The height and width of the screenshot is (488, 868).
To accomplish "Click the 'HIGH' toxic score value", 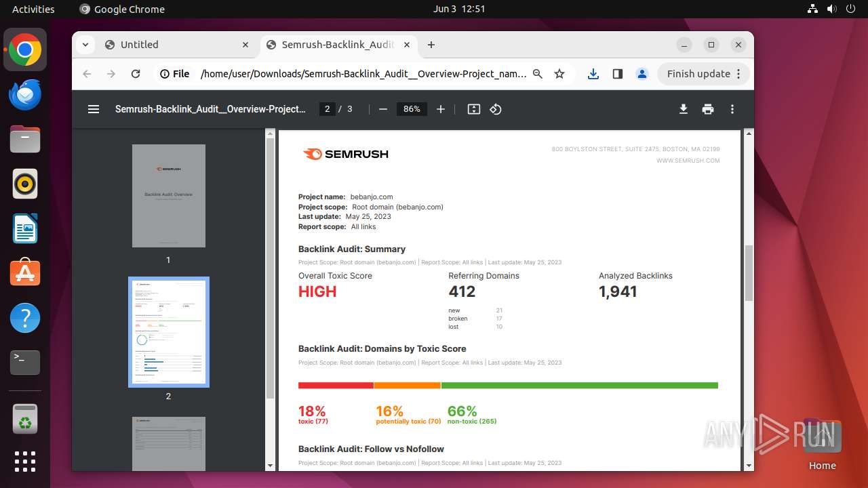I will pos(317,291).
